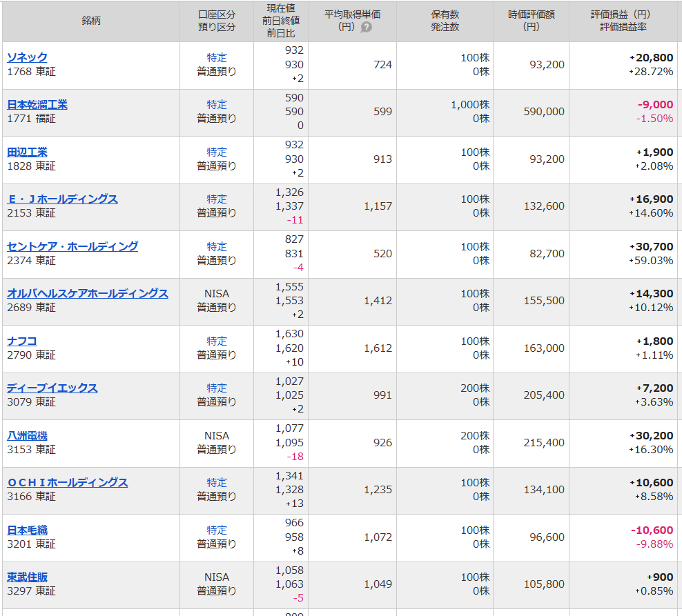
Task: Click the help icon beside 平均取得単価
Action: 367,28
